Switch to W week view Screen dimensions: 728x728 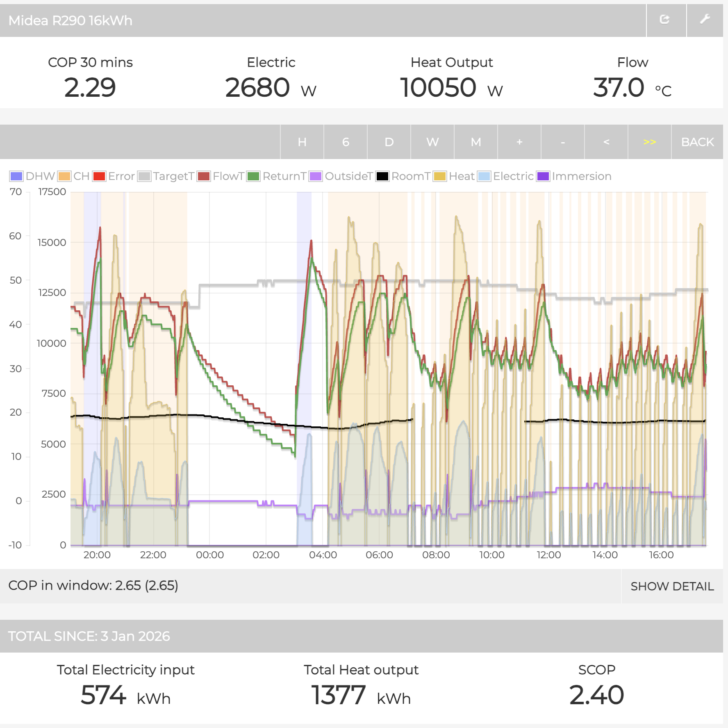click(432, 142)
